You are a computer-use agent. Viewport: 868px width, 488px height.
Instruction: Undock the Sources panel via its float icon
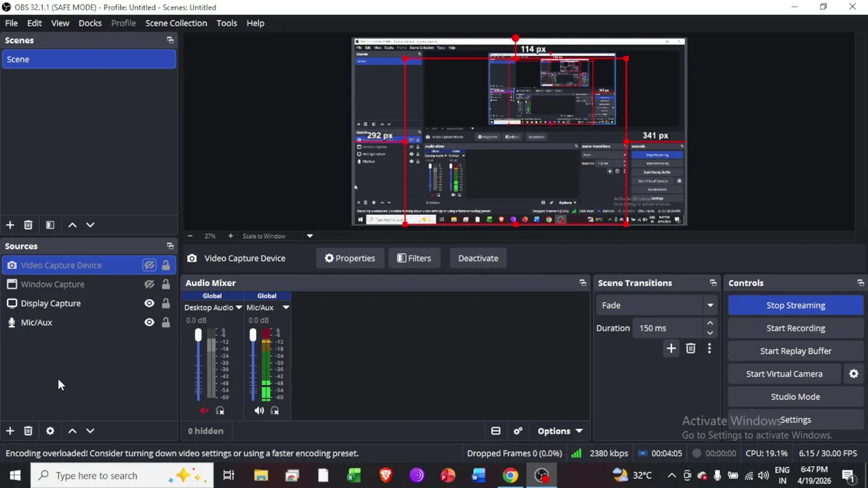[170, 246]
